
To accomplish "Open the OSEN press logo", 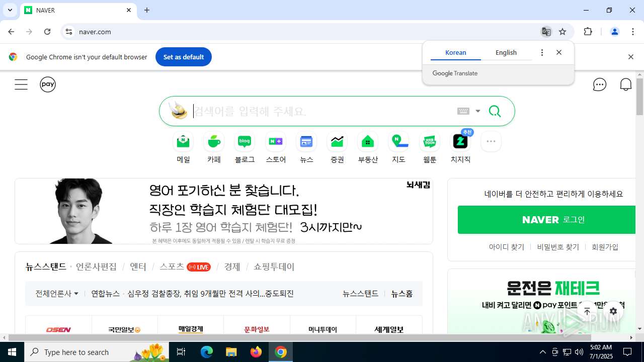I will [x=58, y=329].
